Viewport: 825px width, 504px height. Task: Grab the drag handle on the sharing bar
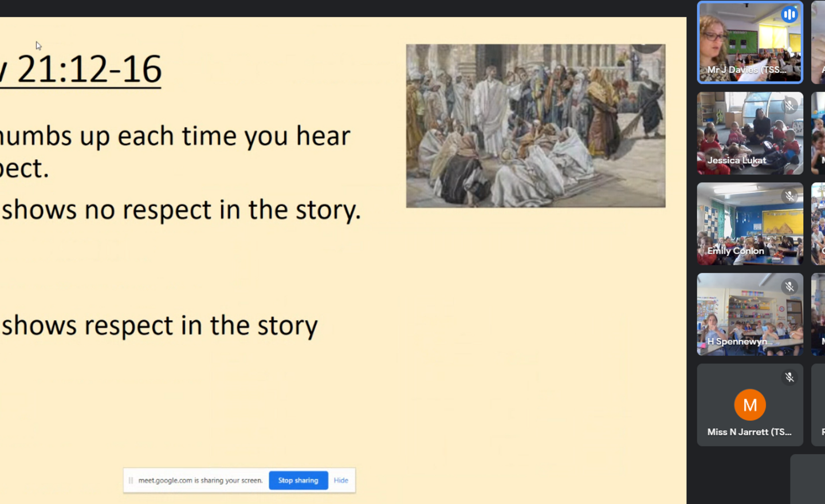(131, 481)
